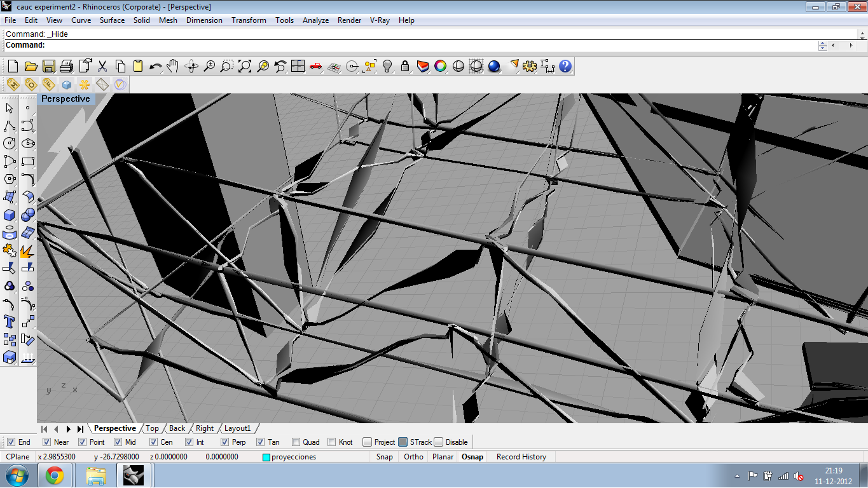
Task: Switch to the Back viewport tab
Action: (x=177, y=428)
